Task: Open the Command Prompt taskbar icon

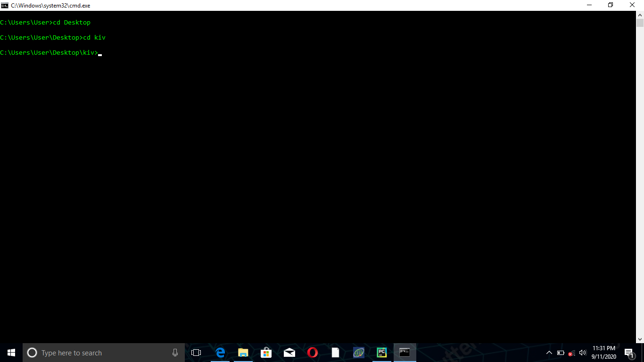Action: tap(405, 352)
